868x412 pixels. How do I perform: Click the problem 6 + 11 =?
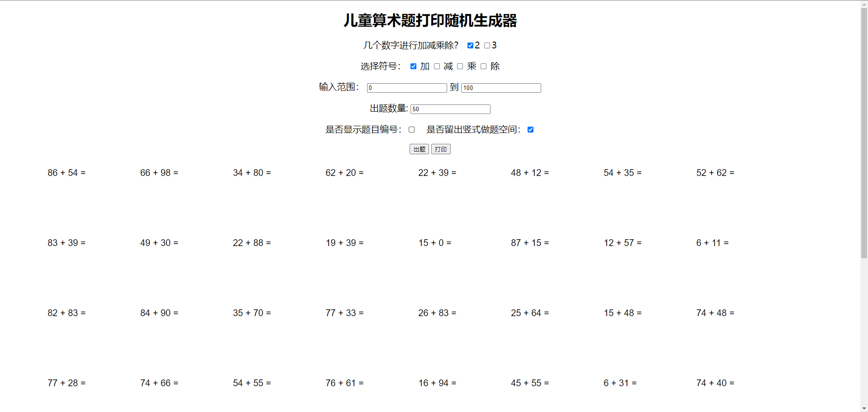[x=712, y=243]
